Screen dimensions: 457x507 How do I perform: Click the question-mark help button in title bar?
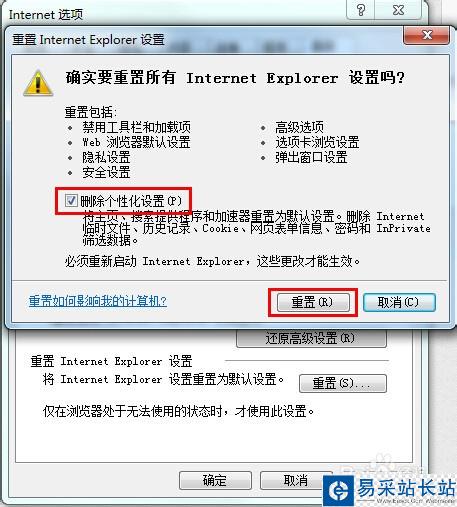(361, 10)
